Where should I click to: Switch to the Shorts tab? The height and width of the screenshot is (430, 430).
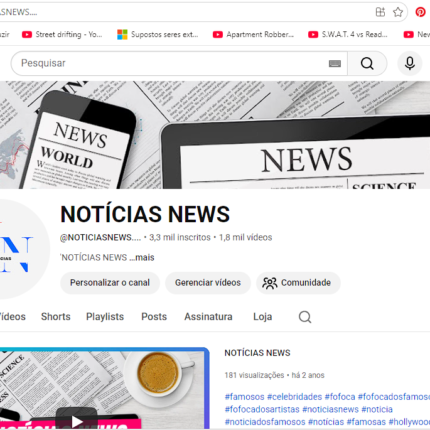tap(56, 317)
